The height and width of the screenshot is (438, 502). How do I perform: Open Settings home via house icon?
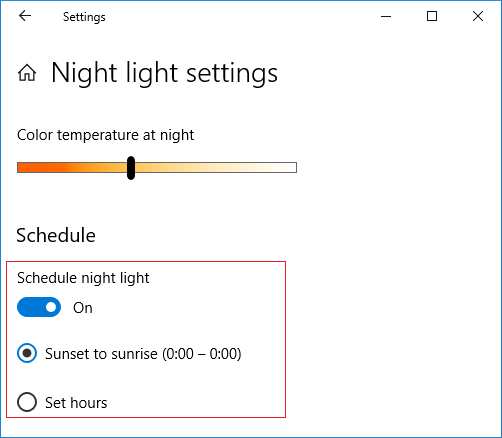27,73
